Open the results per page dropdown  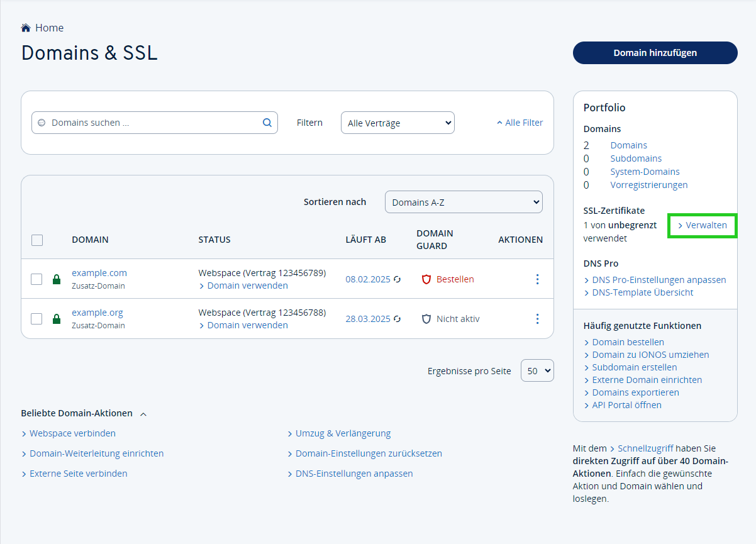537,370
